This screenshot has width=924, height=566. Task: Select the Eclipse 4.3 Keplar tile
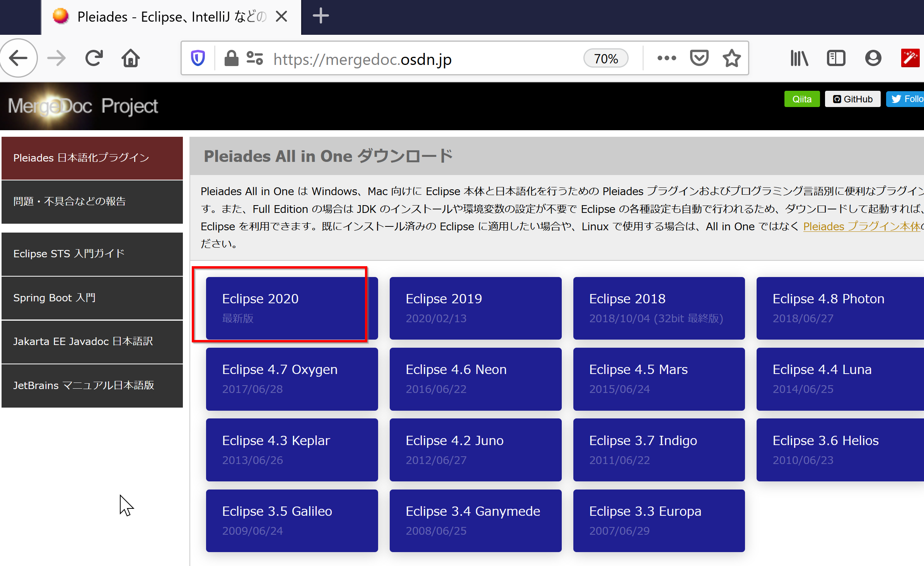292,450
